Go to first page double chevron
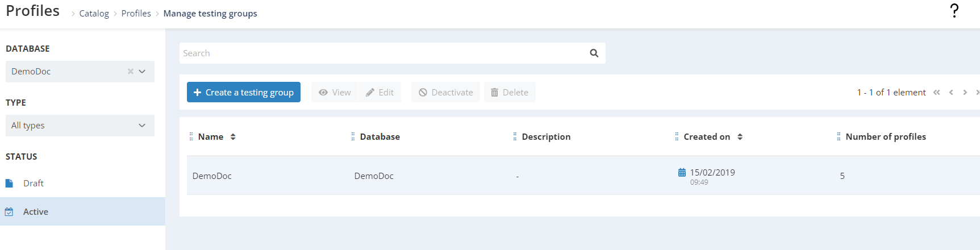980x250 pixels. pyautogui.click(x=937, y=92)
